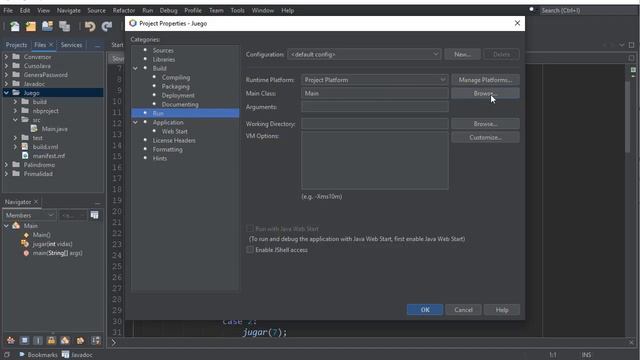
Task: Close the Project Properties dialog
Action: [x=517, y=23]
